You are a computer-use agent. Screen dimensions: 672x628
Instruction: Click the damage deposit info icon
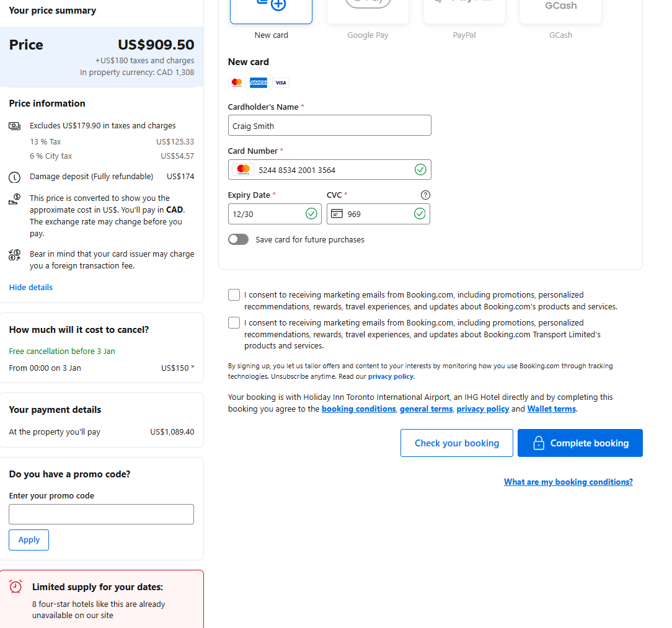14,177
